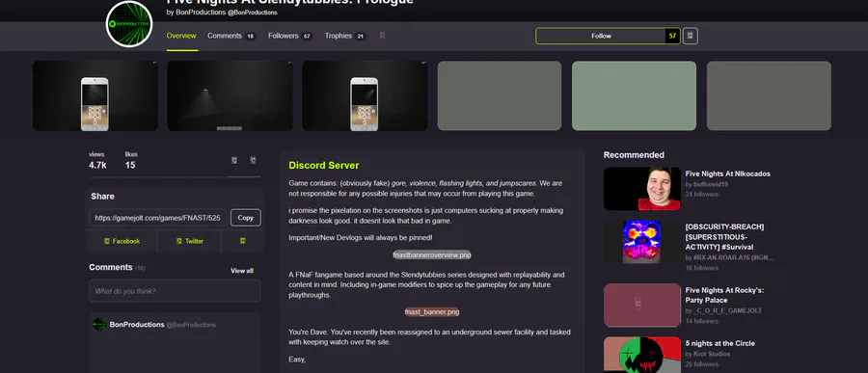Screen dimensions: 868x373
Task: Click Five Nights At NIkocados title
Action: pyautogui.click(x=727, y=173)
